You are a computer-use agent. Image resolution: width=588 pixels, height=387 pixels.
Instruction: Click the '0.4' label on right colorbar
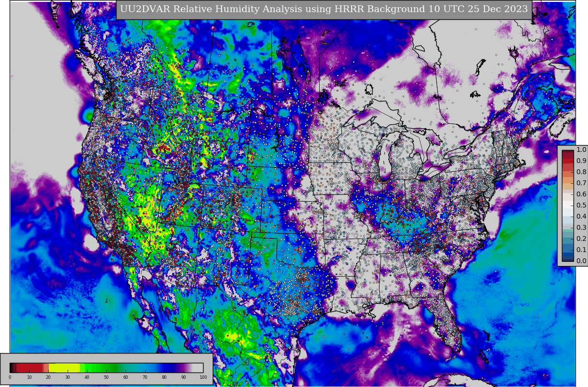point(581,217)
